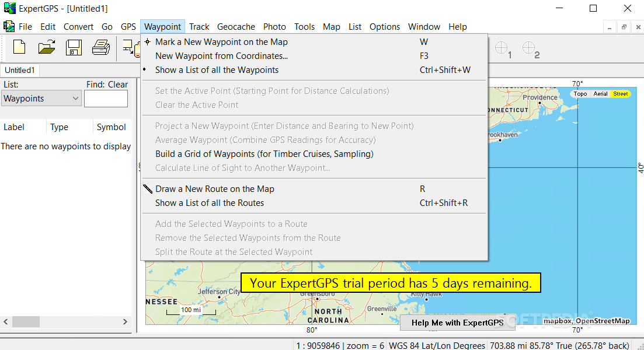Open the GPS menu
The image size is (644, 350).
(x=128, y=27)
